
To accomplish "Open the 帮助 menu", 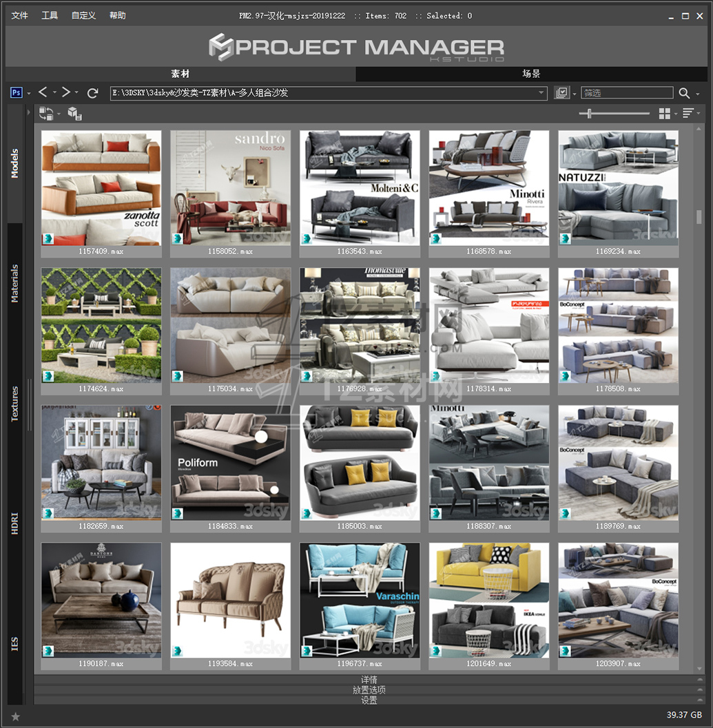I will click(118, 16).
